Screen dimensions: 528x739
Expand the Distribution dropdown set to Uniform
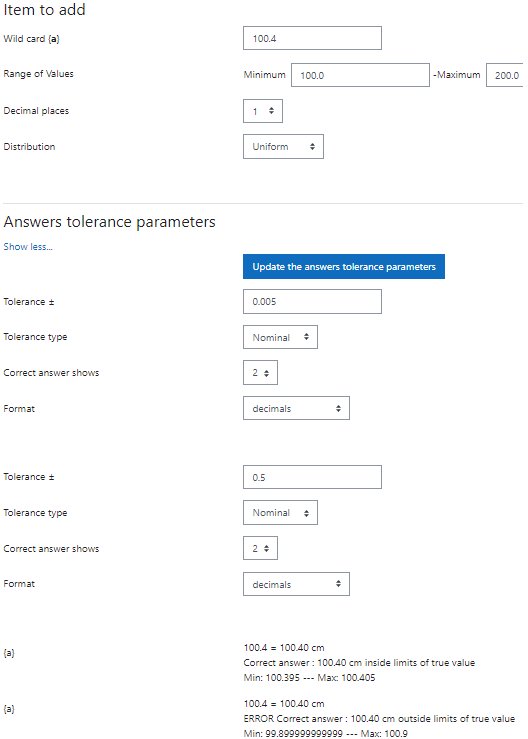(x=283, y=147)
